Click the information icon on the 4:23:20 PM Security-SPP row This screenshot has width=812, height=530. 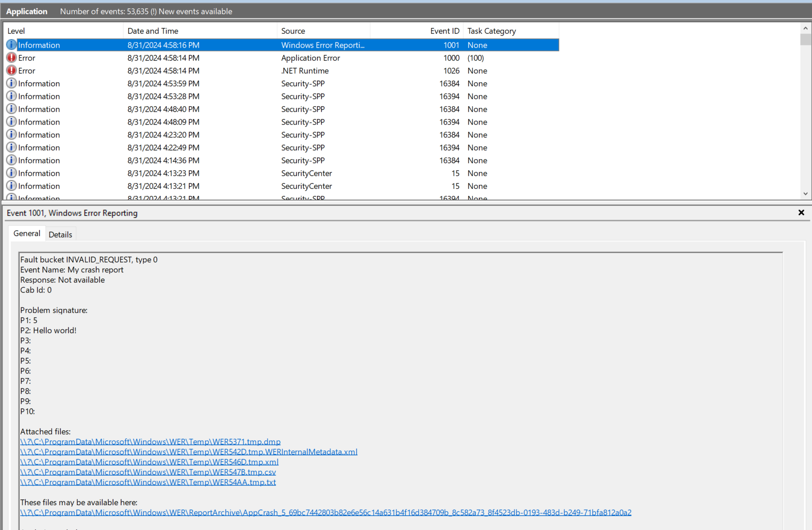(x=11, y=134)
